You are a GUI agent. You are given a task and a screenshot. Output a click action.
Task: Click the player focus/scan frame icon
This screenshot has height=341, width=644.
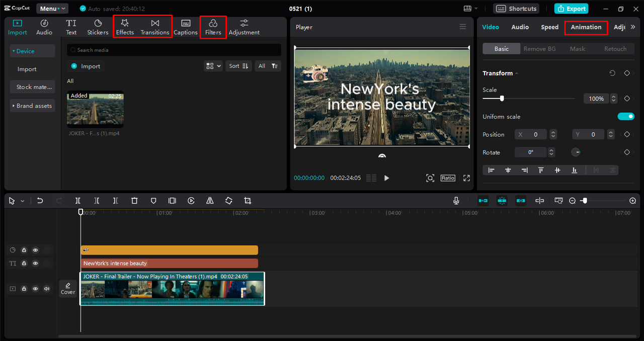[430, 178]
